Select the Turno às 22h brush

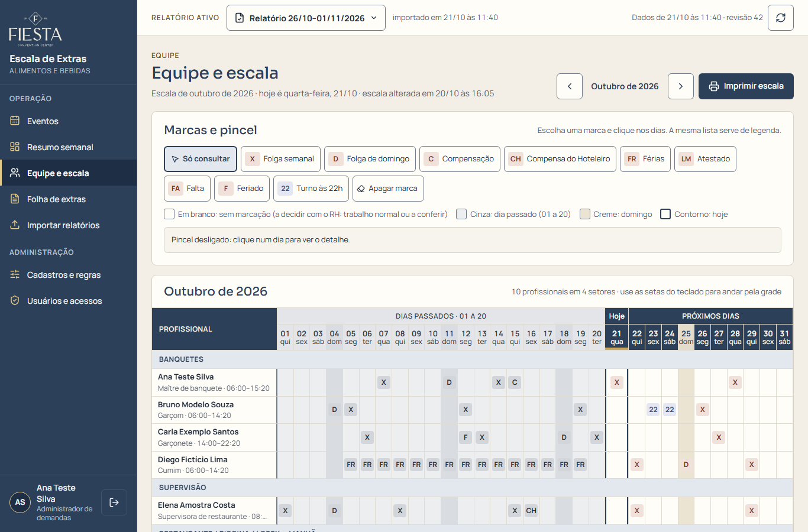(311, 189)
